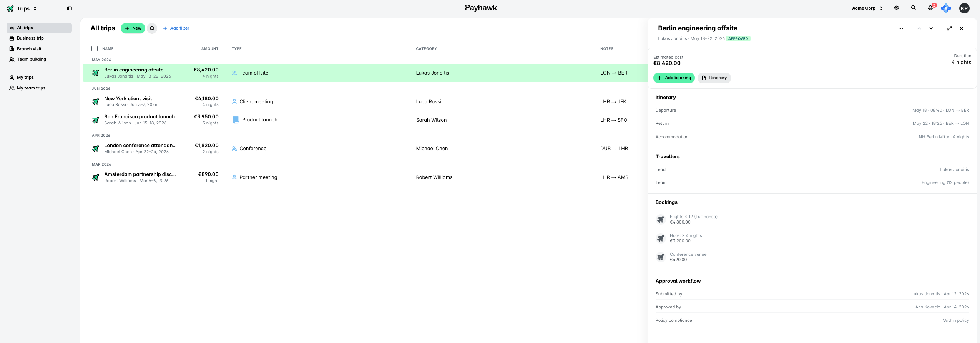Click the APPROVED status badge
980x343 pixels.
(738, 38)
